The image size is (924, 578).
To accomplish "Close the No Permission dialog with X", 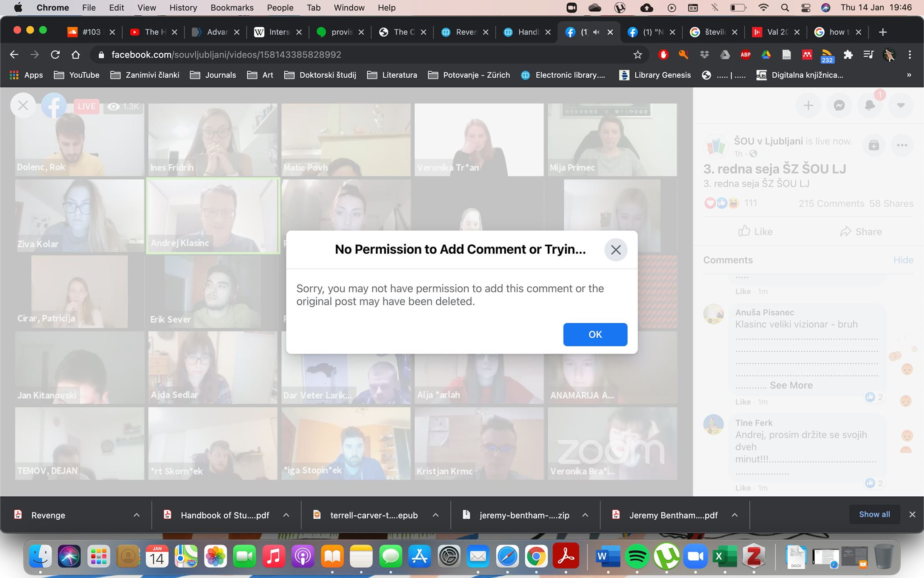I will [615, 250].
